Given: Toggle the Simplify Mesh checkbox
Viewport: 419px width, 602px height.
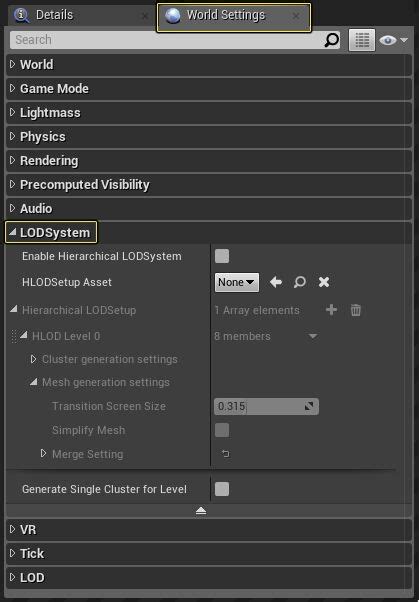Looking at the screenshot, I should pyautogui.click(x=222, y=430).
